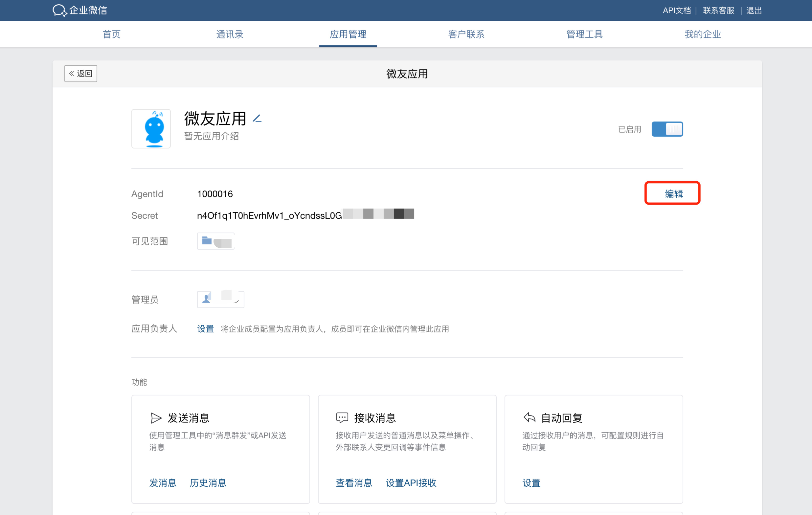Click the blue app avatar image
Viewport: 812px width, 515px height.
(x=151, y=129)
